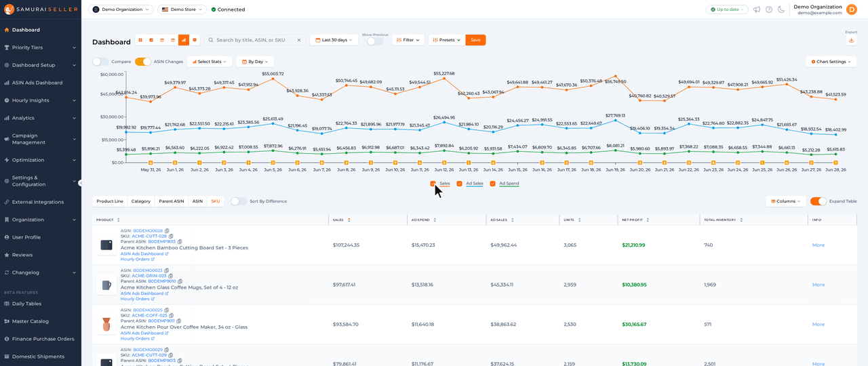Screen dimensions: 868x366
Task: Open the Demo Store dropdown
Action: point(182,9)
